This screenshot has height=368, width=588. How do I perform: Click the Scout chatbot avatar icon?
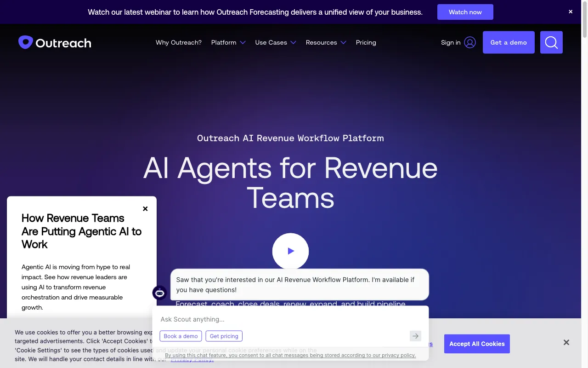coord(159,293)
